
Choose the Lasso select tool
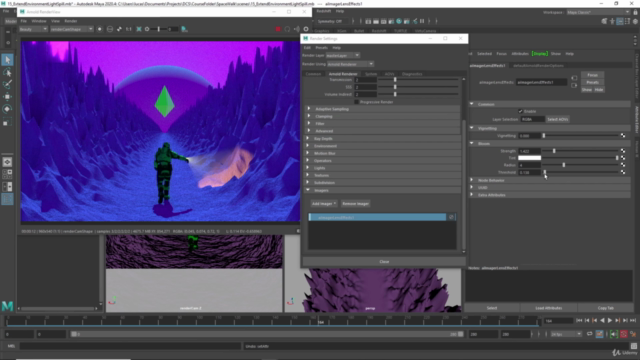click(7, 73)
